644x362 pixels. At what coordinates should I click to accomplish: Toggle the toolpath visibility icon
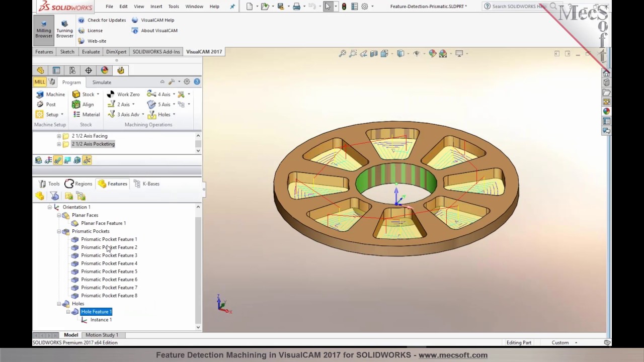pyautogui.click(x=58, y=160)
